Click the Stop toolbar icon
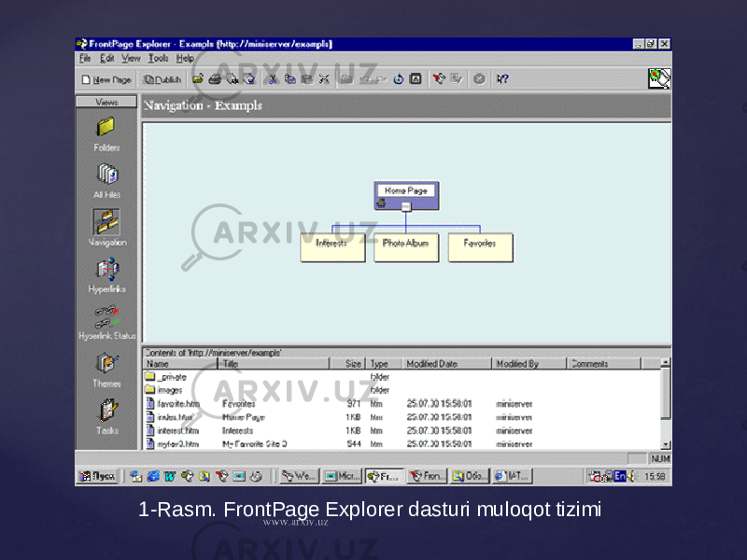The image size is (747, 560). coord(479,79)
